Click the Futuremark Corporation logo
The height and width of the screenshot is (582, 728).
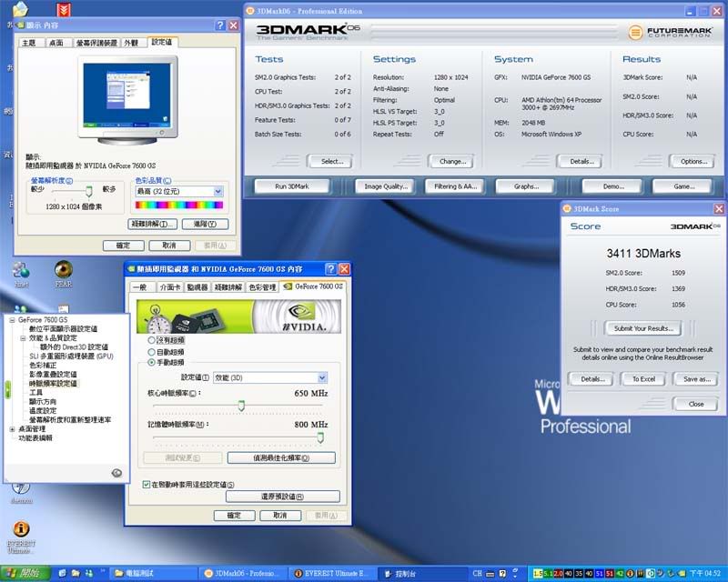coord(670,32)
